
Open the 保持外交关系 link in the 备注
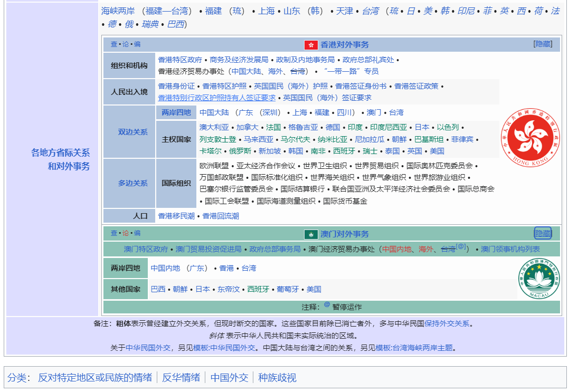[447, 323]
